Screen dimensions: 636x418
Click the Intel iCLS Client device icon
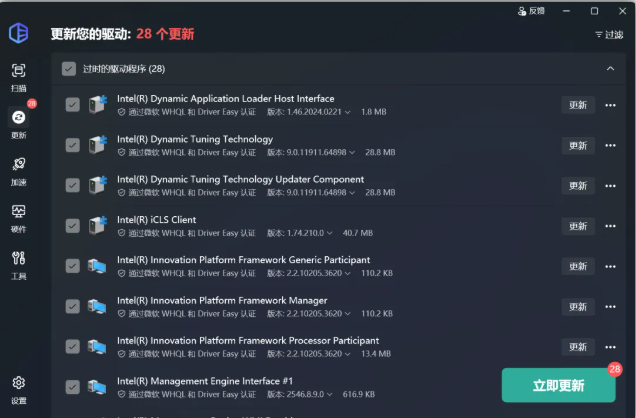(98, 225)
